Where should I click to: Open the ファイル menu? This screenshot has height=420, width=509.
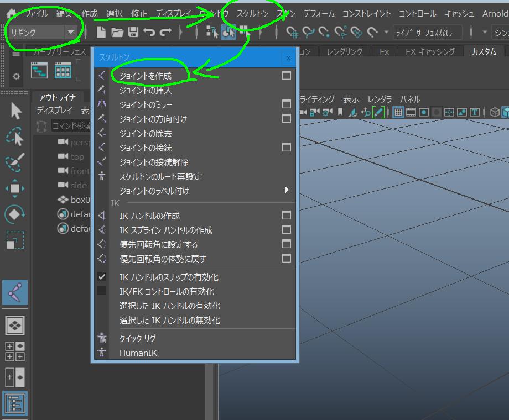coord(36,14)
